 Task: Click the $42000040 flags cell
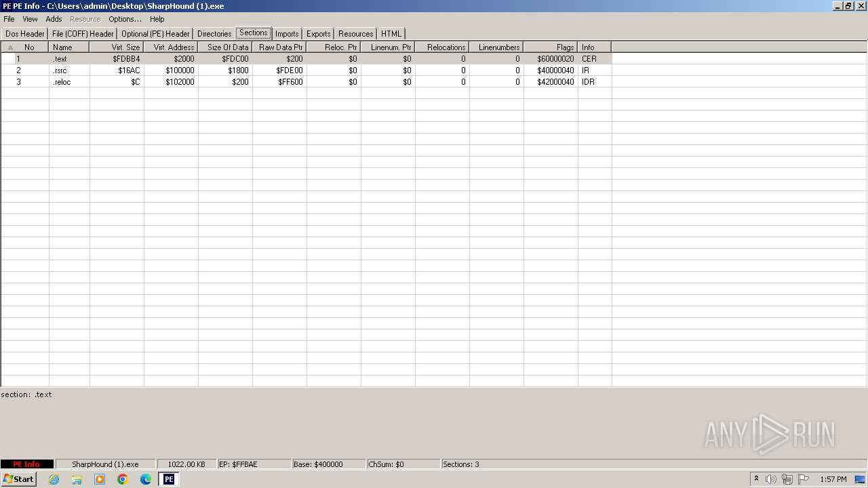point(551,82)
